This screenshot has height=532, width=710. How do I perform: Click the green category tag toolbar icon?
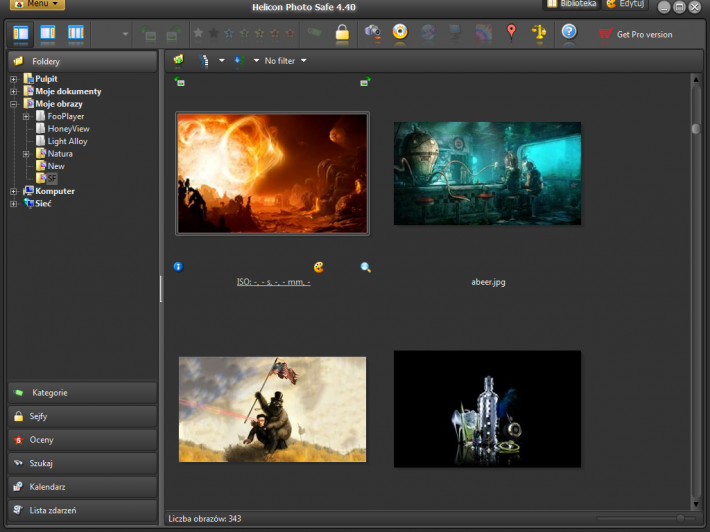point(314,32)
